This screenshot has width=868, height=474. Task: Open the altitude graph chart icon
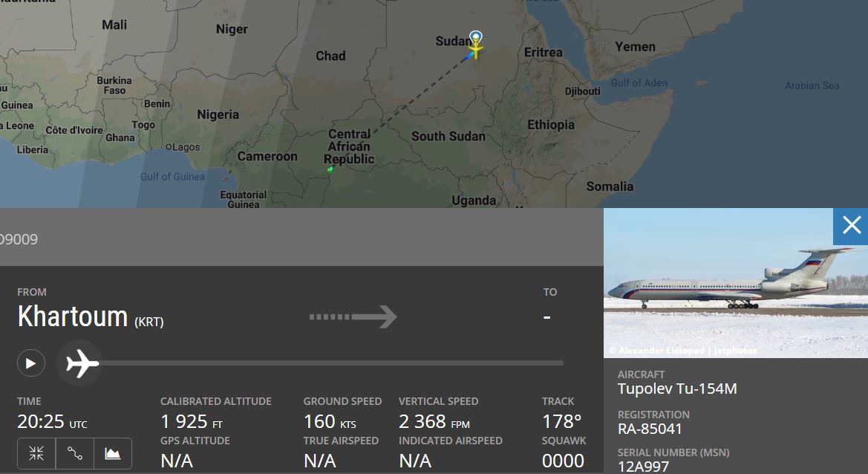(x=113, y=453)
